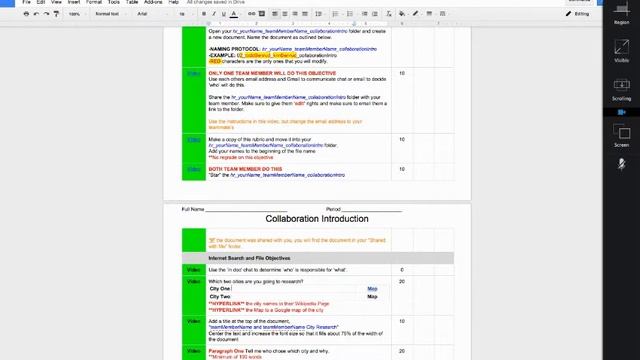Open Video link beside Paragraph One row
640x360 pixels.
193,351
